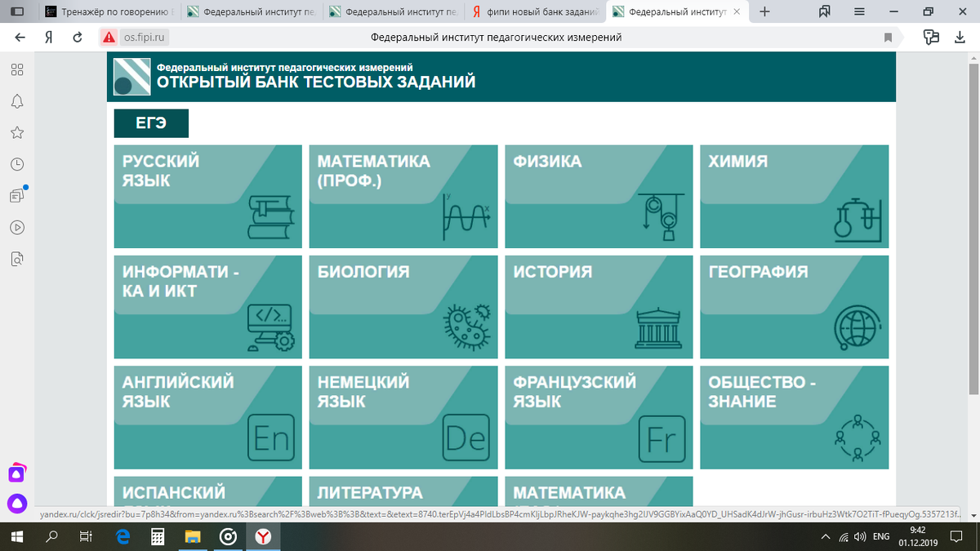Open Биология subject tile
Viewport: 980px width, 551px height.
coord(403,307)
